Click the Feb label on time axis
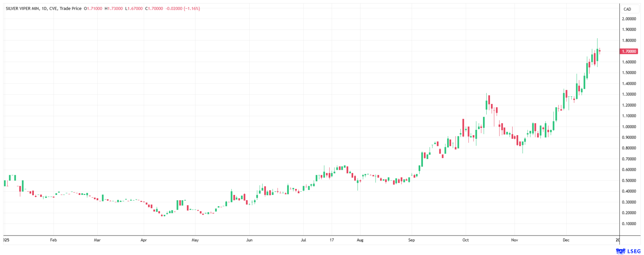The image size is (644, 255). pyautogui.click(x=53, y=240)
